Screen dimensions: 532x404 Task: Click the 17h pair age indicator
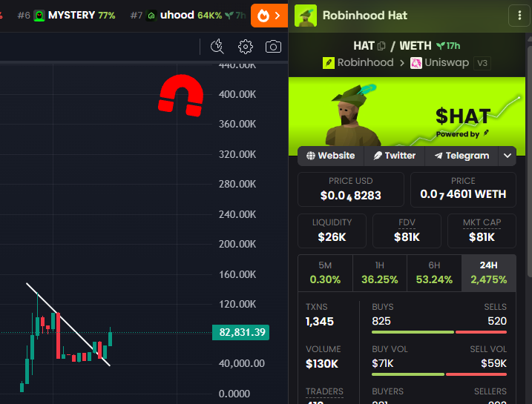pyautogui.click(x=448, y=46)
